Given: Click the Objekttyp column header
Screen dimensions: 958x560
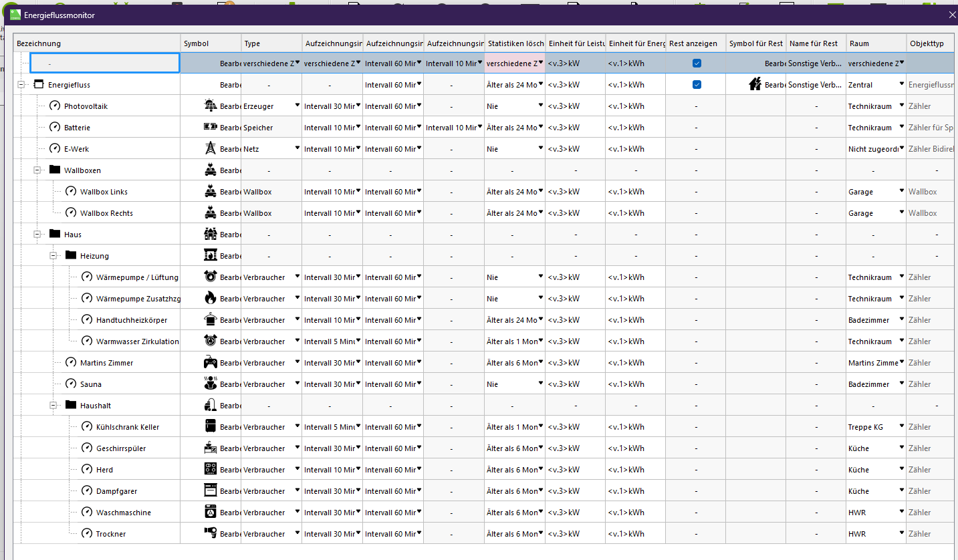Looking at the screenshot, I should tap(931, 43).
